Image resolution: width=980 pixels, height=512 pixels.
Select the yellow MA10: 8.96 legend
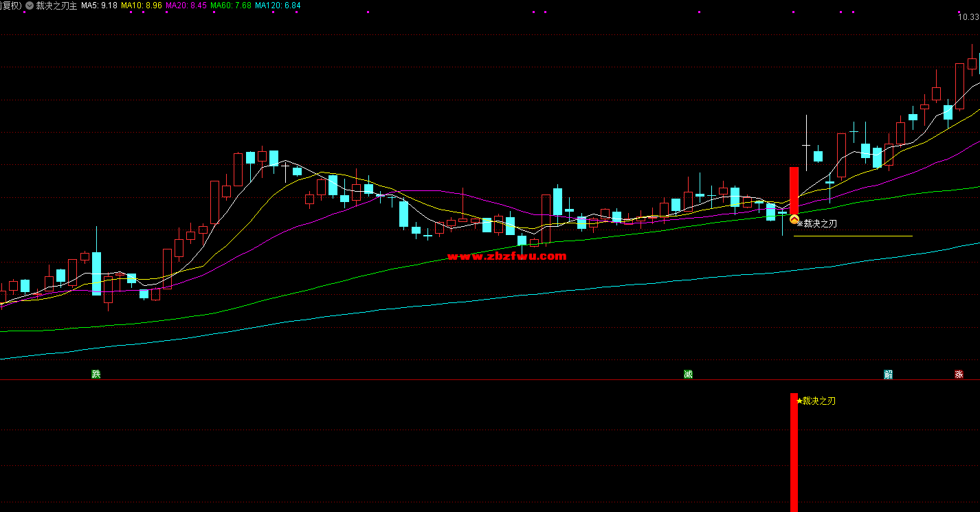[141, 5]
